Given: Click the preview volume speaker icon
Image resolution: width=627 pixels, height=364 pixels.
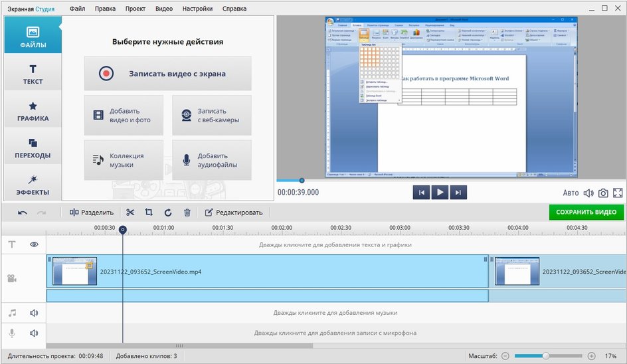Looking at the screenshot, I should [588, 193].
